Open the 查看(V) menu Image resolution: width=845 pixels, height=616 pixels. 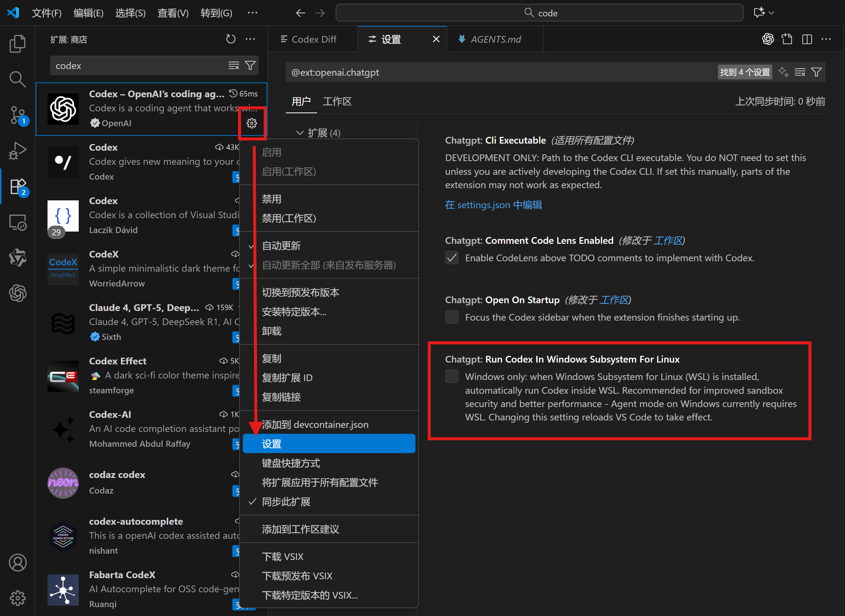(x=173, y=13)
